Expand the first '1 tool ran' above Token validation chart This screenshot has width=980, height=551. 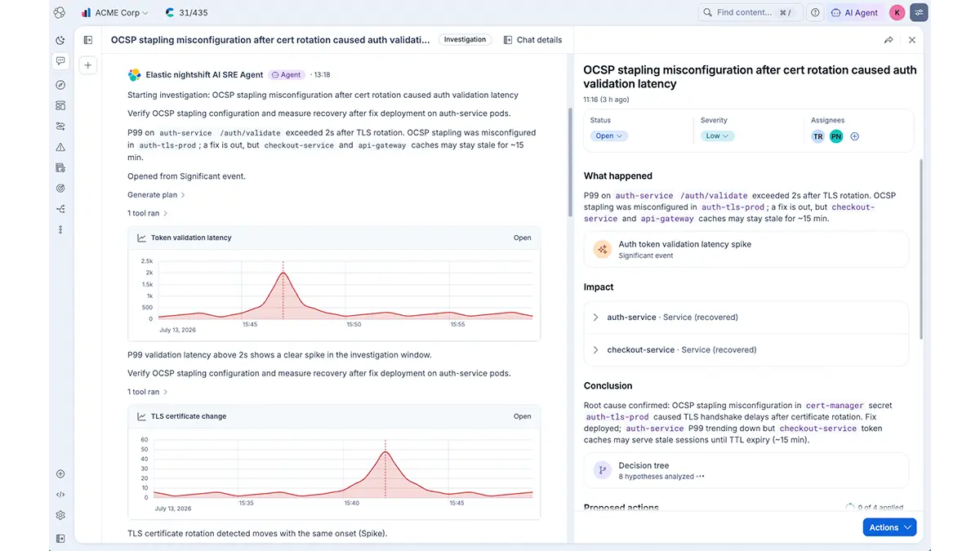(x=148, y=213)
